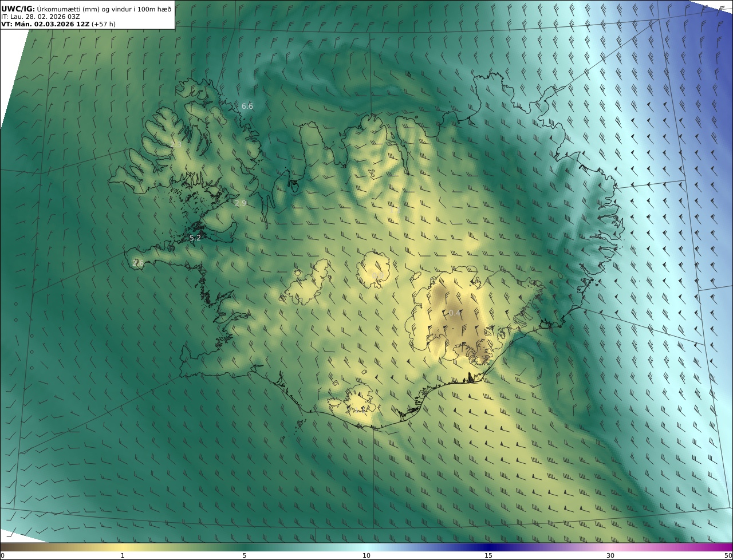The width and height of the screenshot is (733, 560).
Task: Click the 0.9 value label on the central glacier
Action: pos(378,276)
